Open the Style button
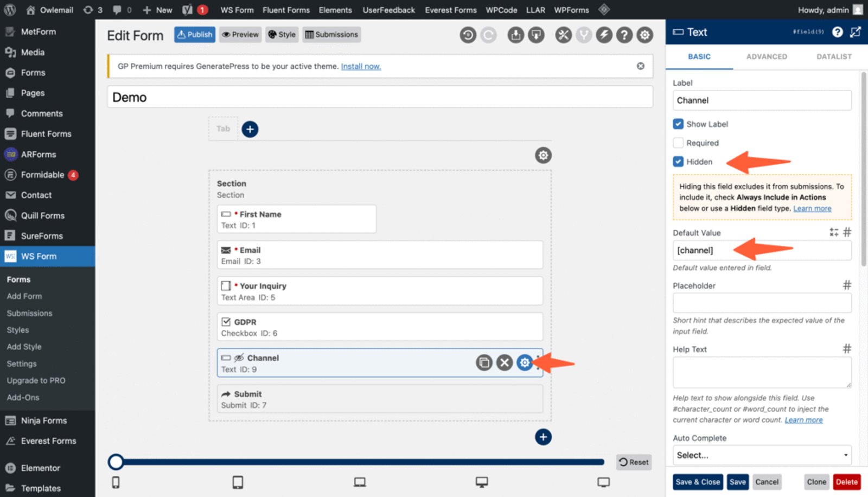 282,35
